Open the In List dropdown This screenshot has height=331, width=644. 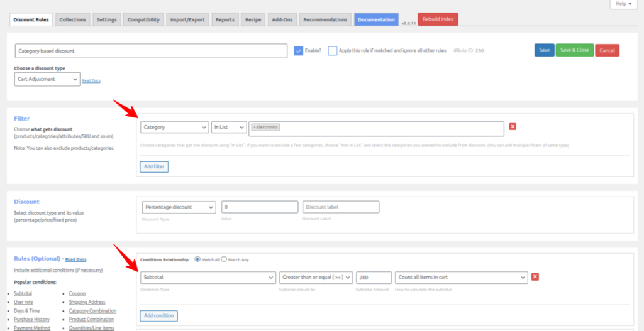(x=229, y=128)
